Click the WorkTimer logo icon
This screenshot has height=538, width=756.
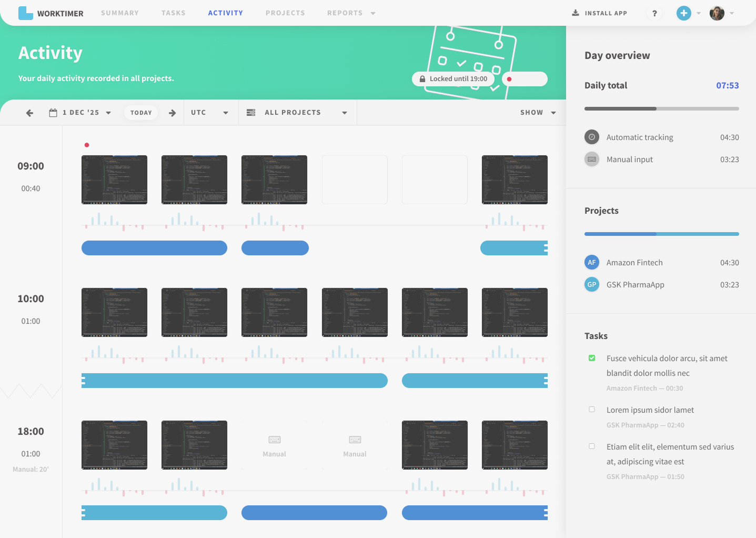tap(25, 13)
